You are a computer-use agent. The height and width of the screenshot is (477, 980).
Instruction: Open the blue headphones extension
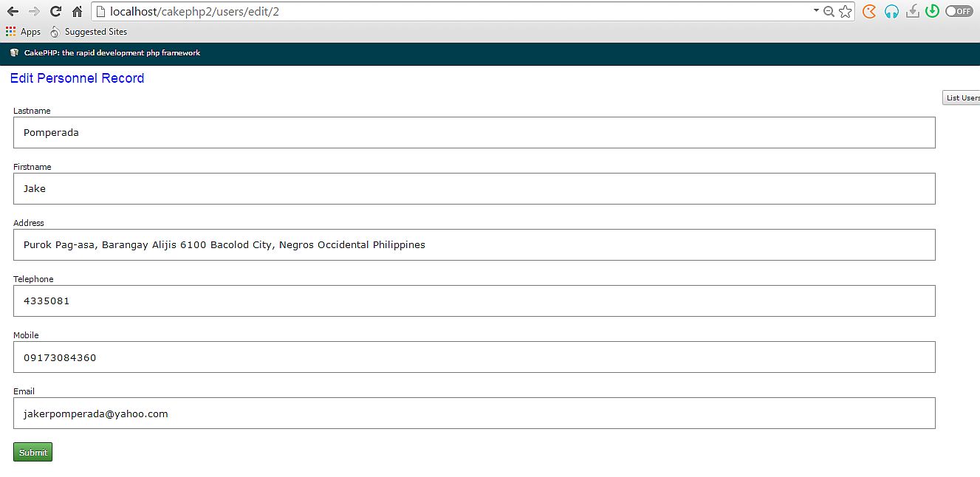pos(891,11)
